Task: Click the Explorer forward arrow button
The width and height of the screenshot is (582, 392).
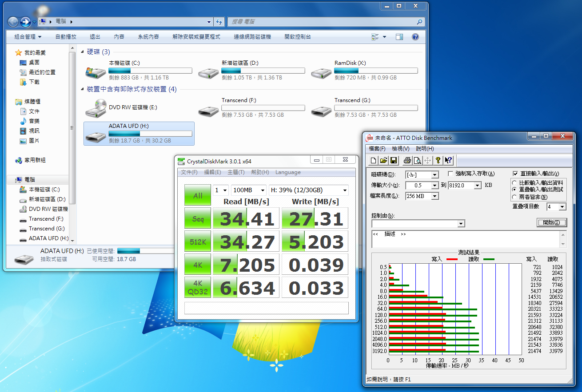Action: coord(26,21)
